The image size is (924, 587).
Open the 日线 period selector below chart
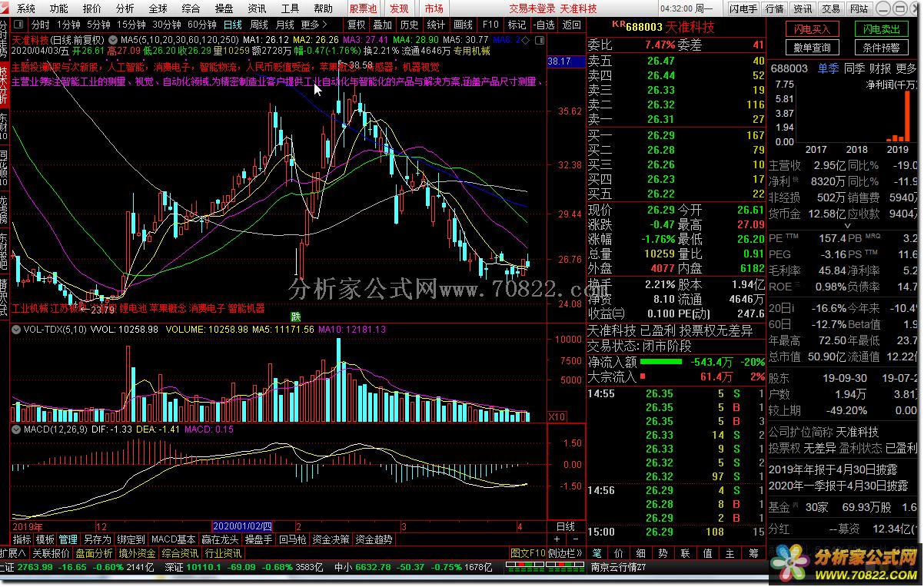point(565,526)
